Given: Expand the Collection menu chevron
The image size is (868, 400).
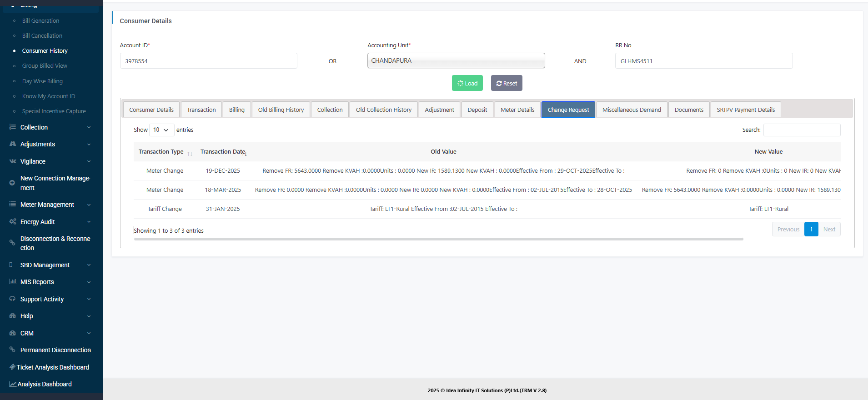Looking at the screenshot, I should click(x=89, y=128).
